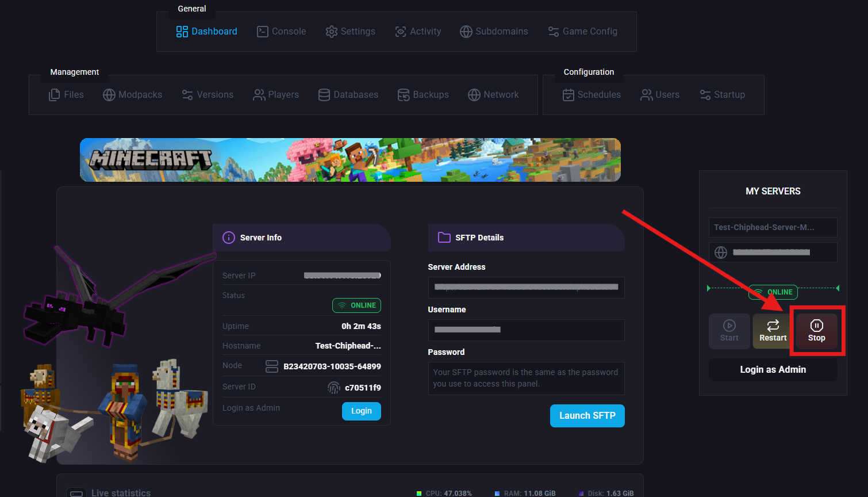Click the folder icon beside SFTP Details
This screenshot has width=868, height=497.
click(444, 238)
